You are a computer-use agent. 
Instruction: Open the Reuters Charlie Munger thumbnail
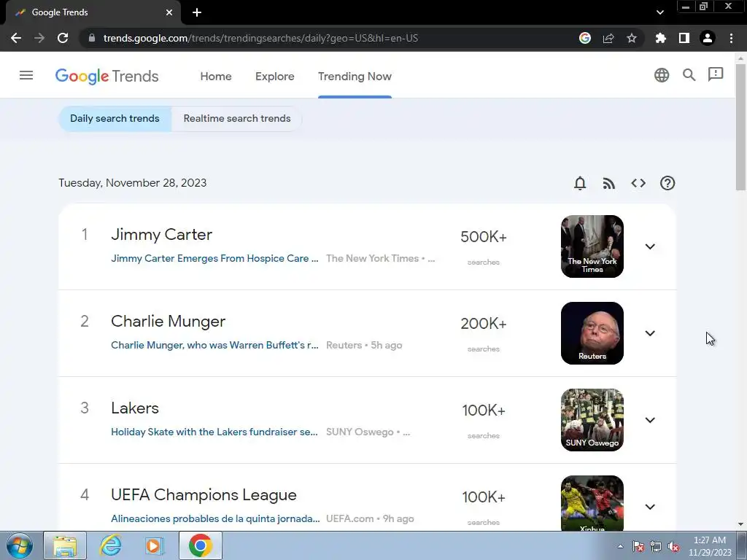click(x=592, y=332)
